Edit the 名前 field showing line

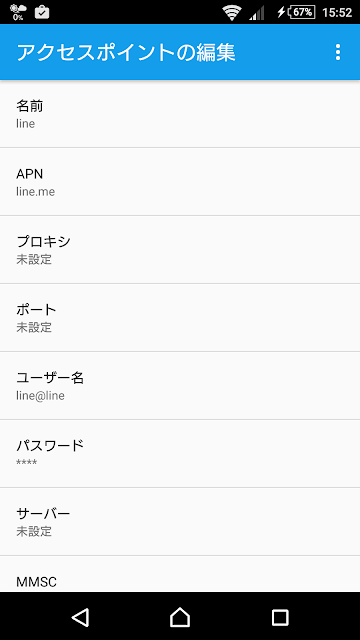[x=180, y=114]
